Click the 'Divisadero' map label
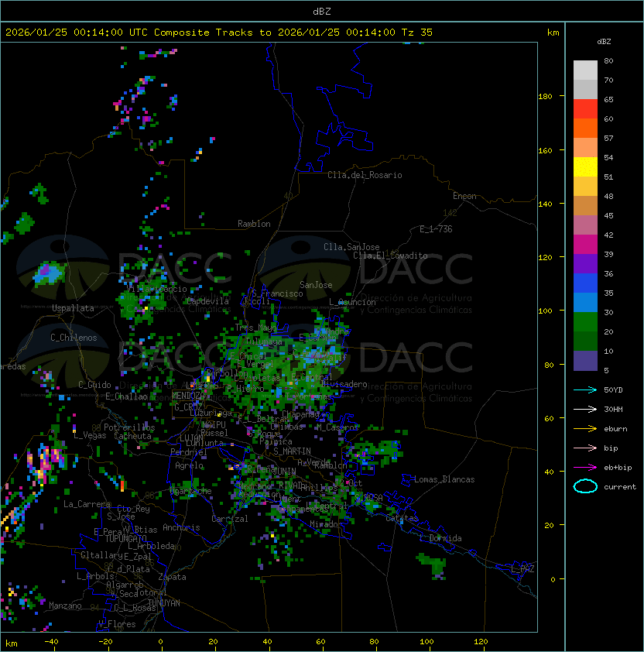 tap(344, 384)
